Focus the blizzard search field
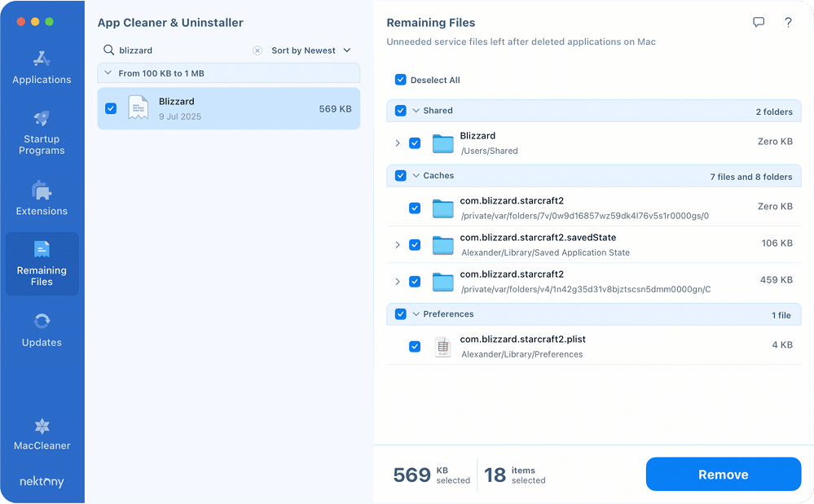The width and height of the screenshot is (814, 504). coord(184,50)
